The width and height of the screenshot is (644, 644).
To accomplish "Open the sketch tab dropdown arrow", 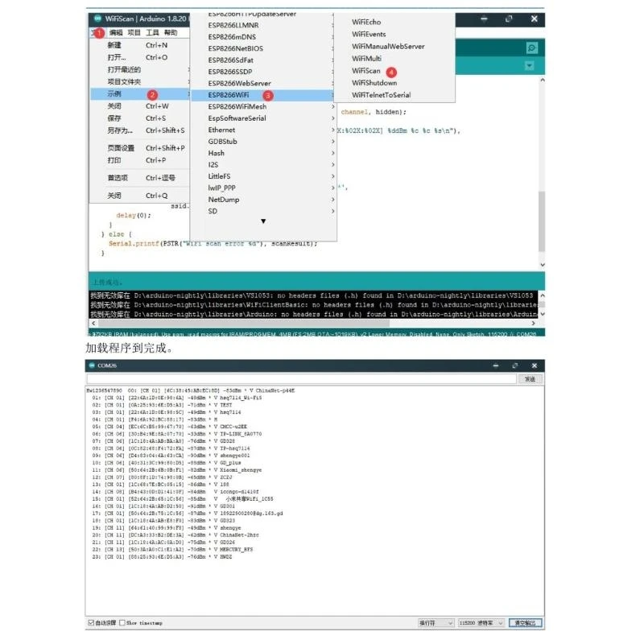I will click(x=530, y=66).
